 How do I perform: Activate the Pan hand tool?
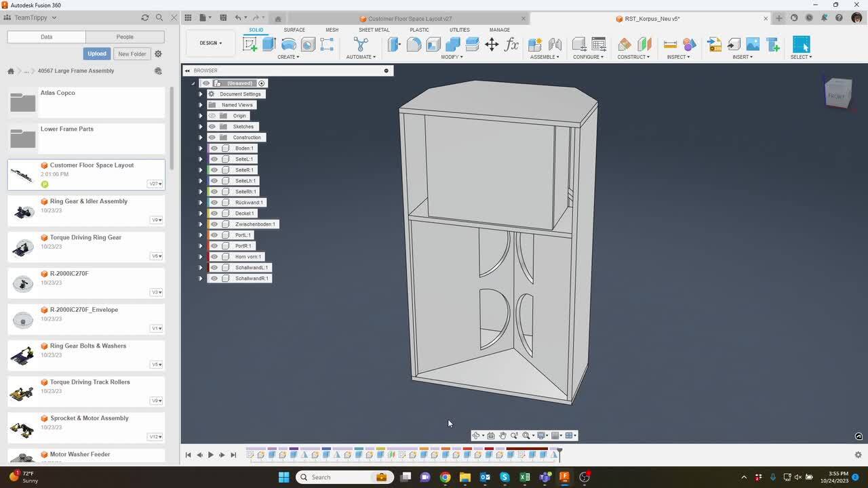coord(502,436)
